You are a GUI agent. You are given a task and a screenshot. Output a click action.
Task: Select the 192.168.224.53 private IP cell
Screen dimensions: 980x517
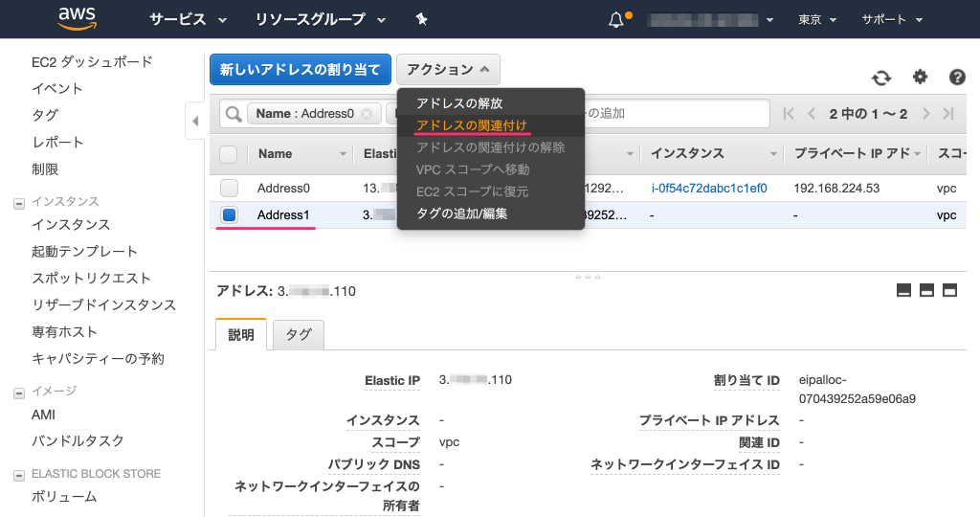[x=836, y=189]
